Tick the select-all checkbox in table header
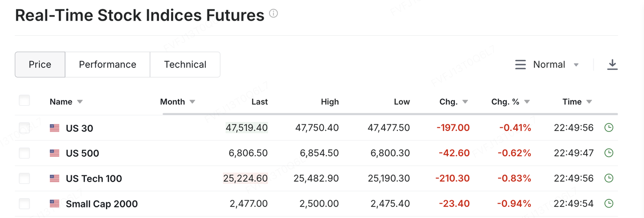The image size is (644, 218). pos(24,101)
